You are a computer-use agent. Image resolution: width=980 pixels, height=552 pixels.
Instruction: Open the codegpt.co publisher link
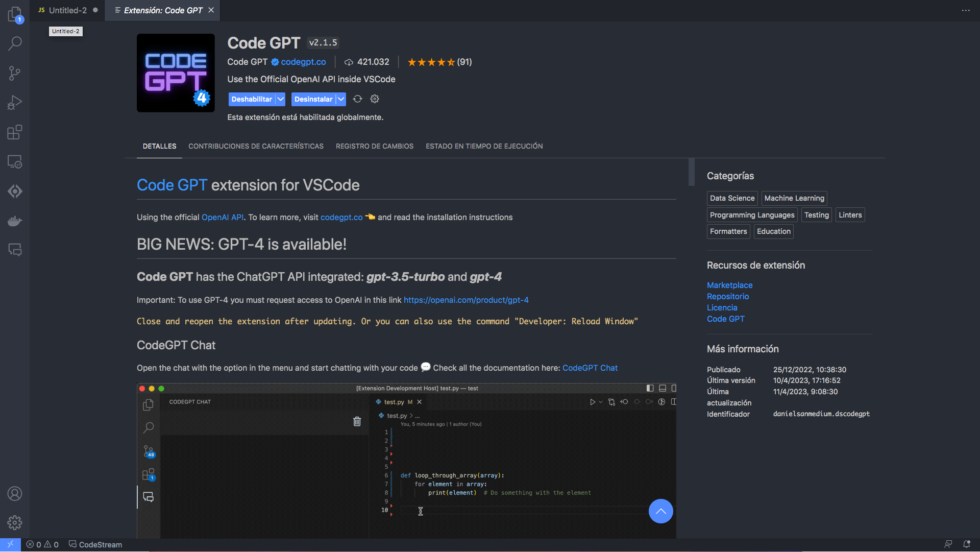(303, 62)
